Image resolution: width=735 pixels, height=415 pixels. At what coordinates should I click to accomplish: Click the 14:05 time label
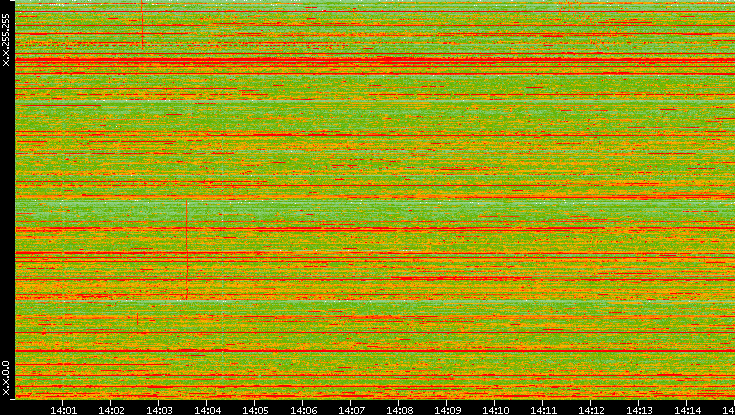coord(255,410)
